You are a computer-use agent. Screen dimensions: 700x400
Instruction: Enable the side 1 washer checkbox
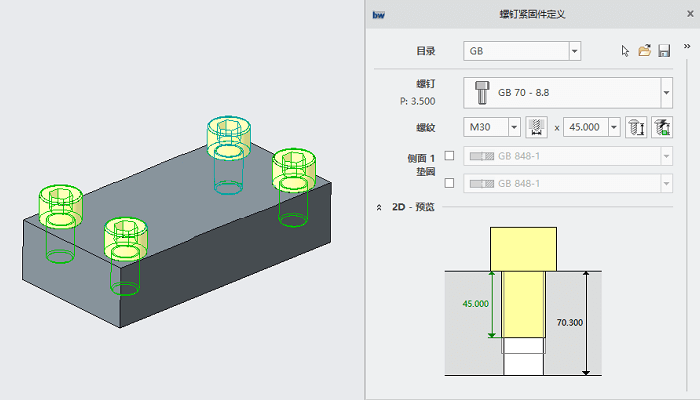(x=450, y=156)
